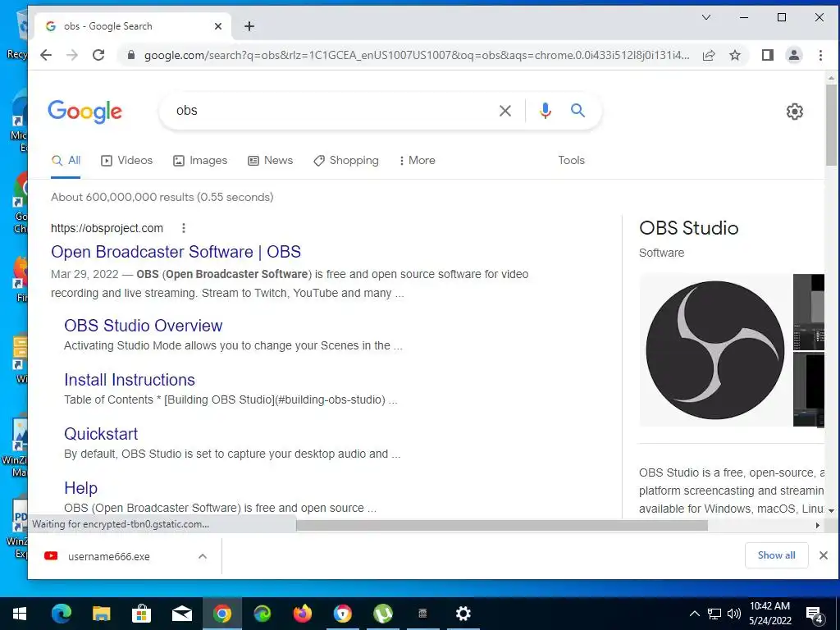Open Chrome's three-dot menu
This screenshot has height=630, width=840.
(820, 55)
